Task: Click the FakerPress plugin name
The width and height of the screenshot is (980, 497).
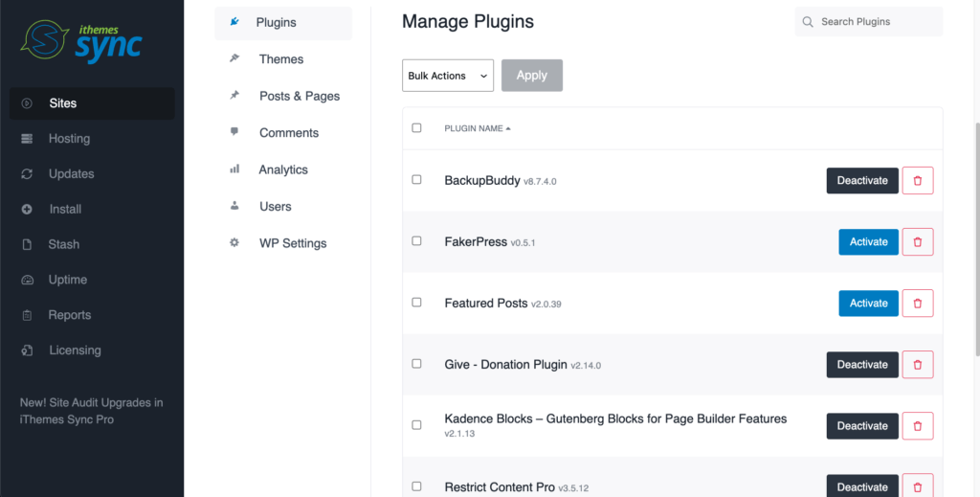Action: tap(476, 242)
